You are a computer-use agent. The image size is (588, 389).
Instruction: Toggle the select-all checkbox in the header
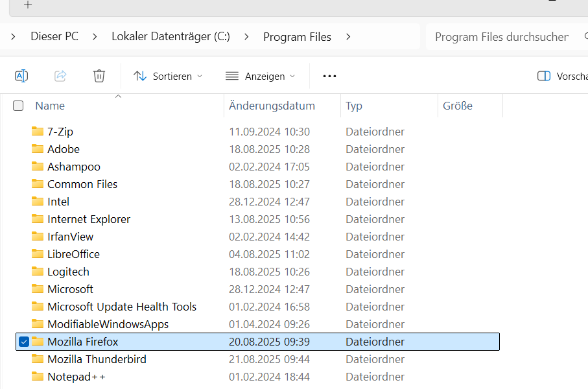[18, 106]
